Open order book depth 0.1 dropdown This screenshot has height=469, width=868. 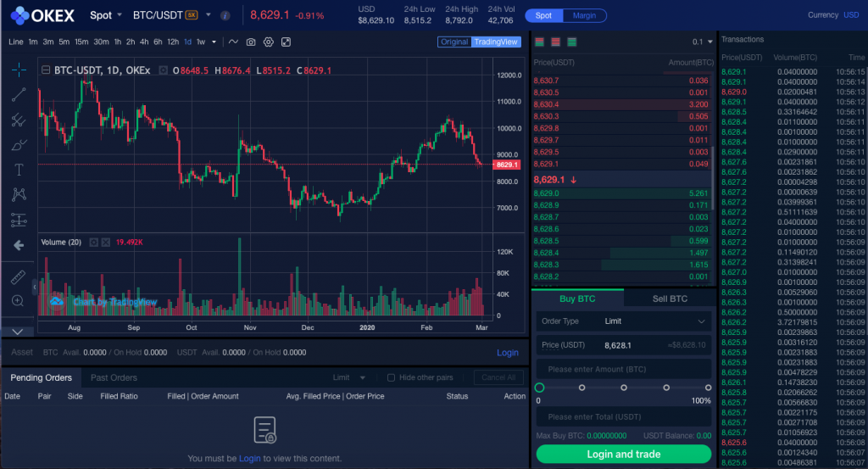pos(702,42)
